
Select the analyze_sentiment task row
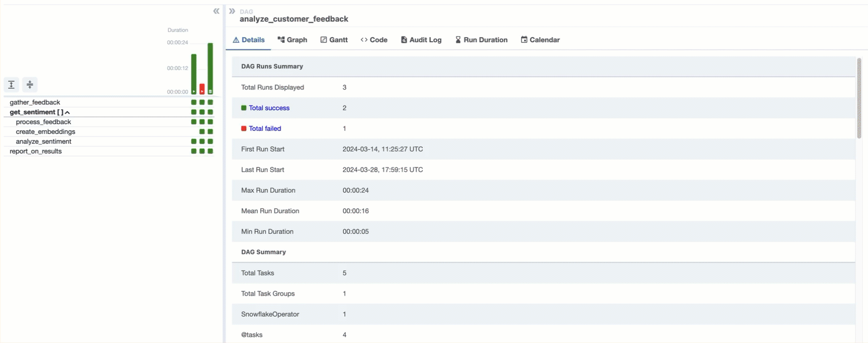(x=43, y=142)
